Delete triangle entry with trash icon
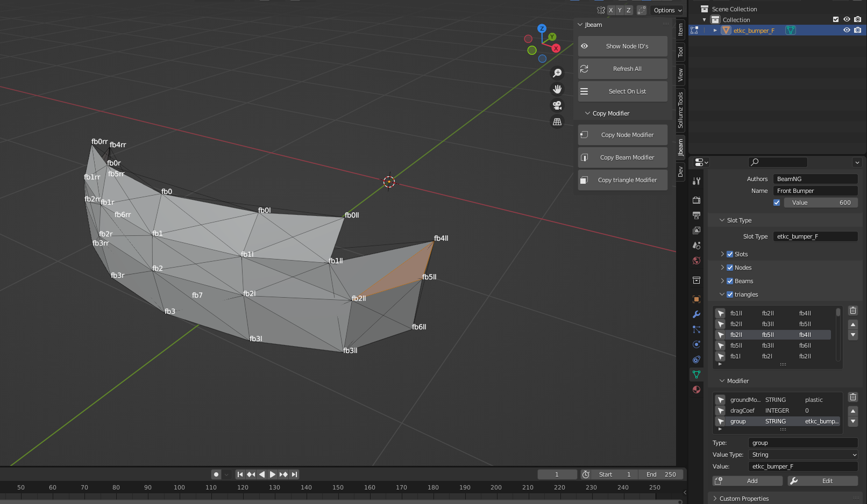 pyautogui.click(x=853, y=311)
